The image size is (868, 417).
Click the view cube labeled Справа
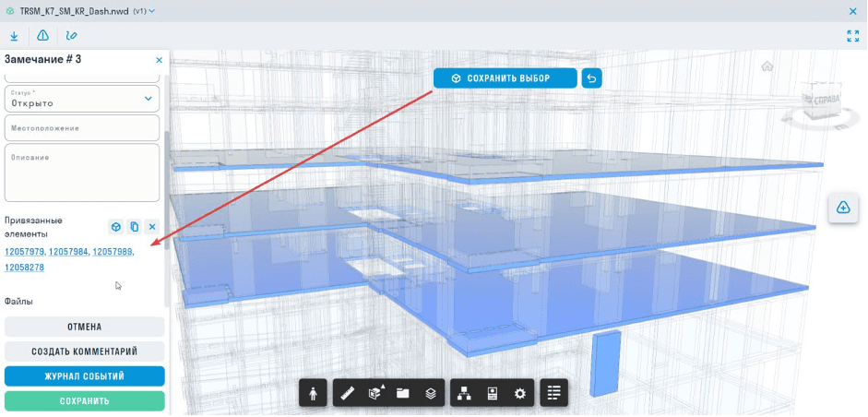[x=818, y=101]
